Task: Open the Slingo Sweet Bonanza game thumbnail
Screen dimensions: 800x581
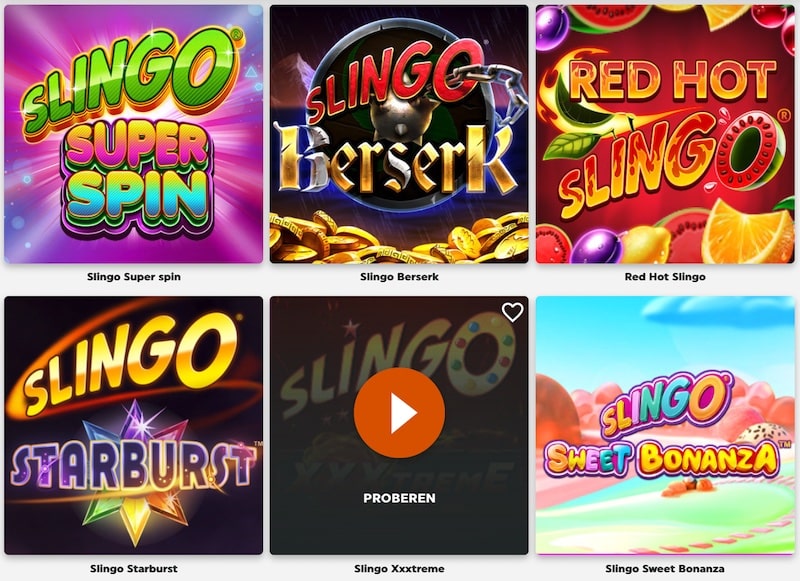Action: tap(665, 425)
